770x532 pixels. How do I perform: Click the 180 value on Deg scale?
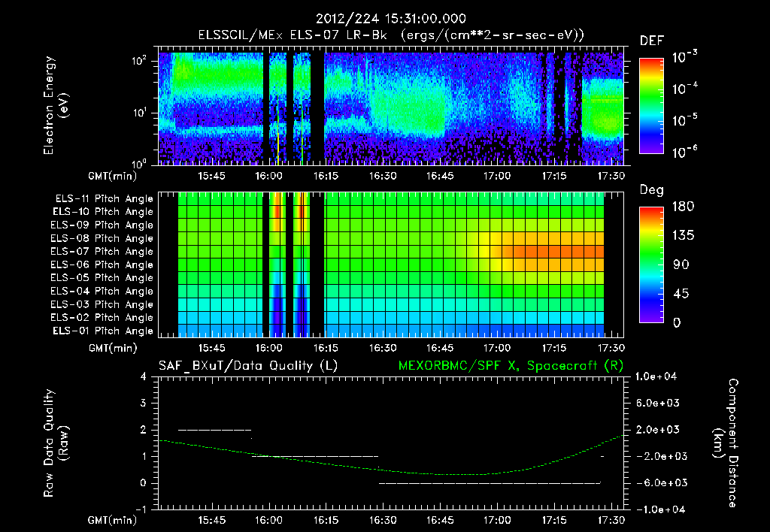[x=683, y=207]
